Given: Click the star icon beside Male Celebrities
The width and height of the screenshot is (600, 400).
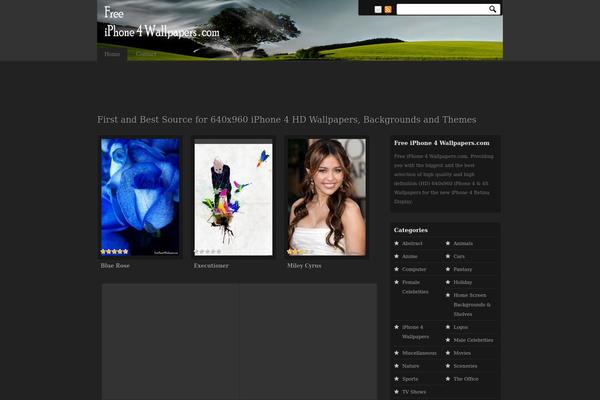Looking at the screenshot, I should (x=448, y=340).
